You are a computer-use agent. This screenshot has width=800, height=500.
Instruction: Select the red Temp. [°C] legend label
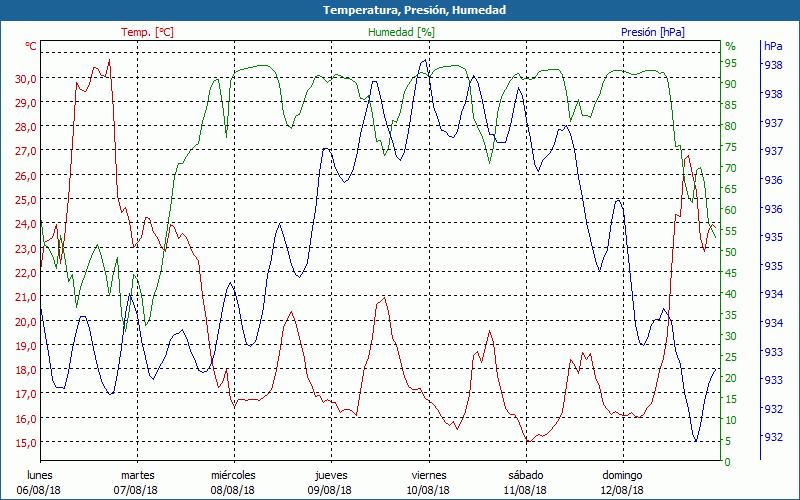click(x=147, y=32)
